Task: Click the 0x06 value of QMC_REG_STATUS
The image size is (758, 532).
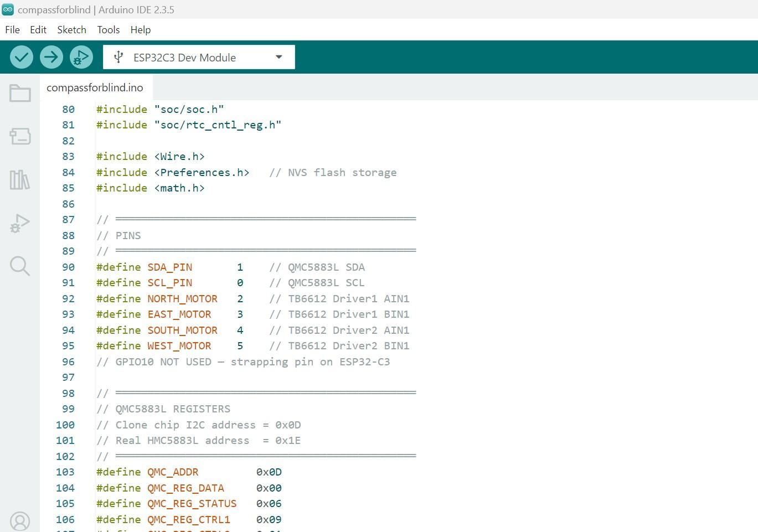Action: pos(269,503)
